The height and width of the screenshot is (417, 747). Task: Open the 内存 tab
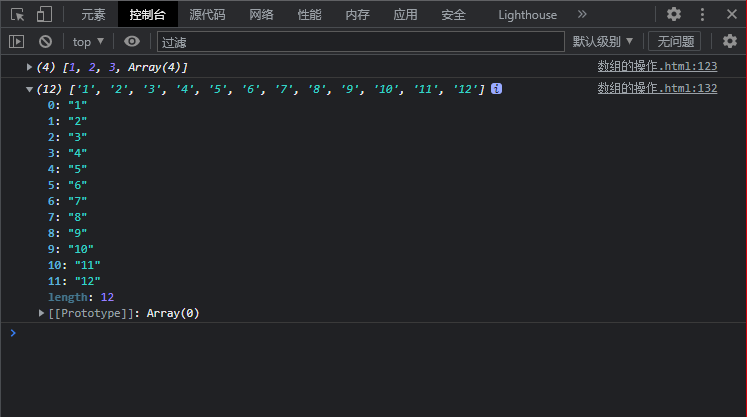357,15
